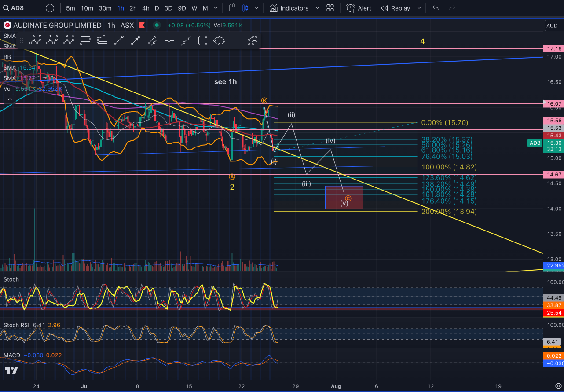Choose the blue candles chart style

(x=245, y=8)
